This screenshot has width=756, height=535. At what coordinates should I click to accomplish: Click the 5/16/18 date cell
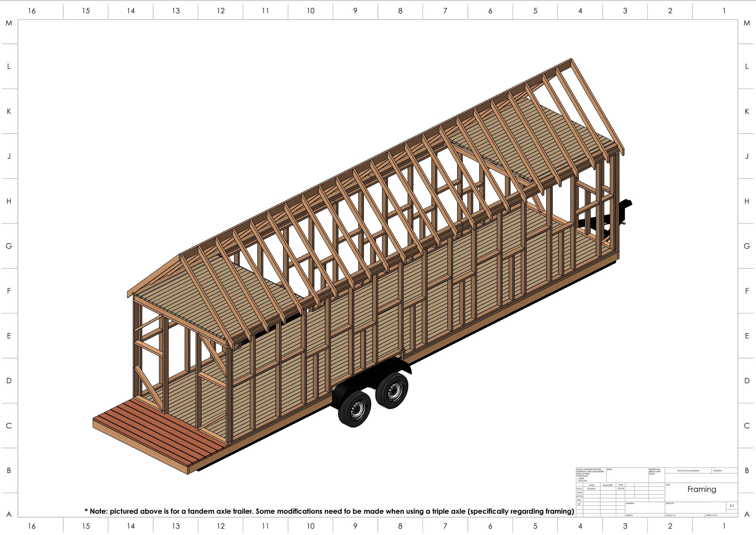(x=621, y=489)
